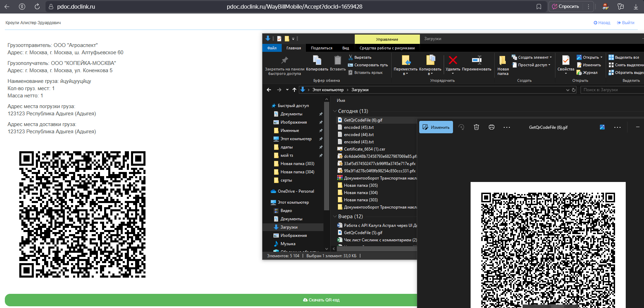Click the Поиск в: Загрузки search field
The width and height of the screenshot is (644, 308).
point(613,90)
